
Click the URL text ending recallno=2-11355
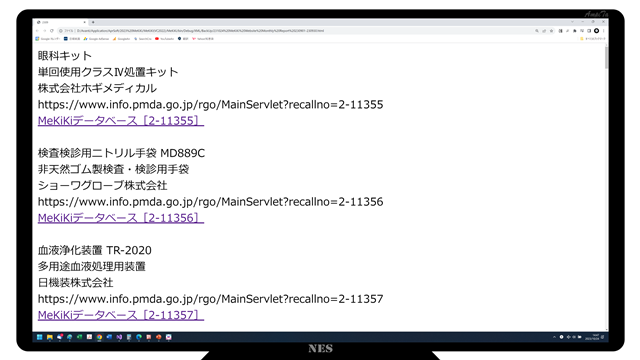click(x=211, y=104)
